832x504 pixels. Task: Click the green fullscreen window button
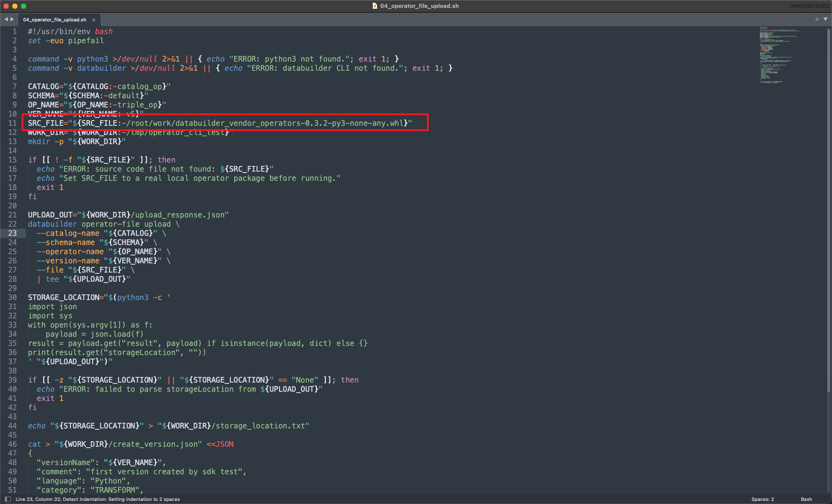(24, 6)
